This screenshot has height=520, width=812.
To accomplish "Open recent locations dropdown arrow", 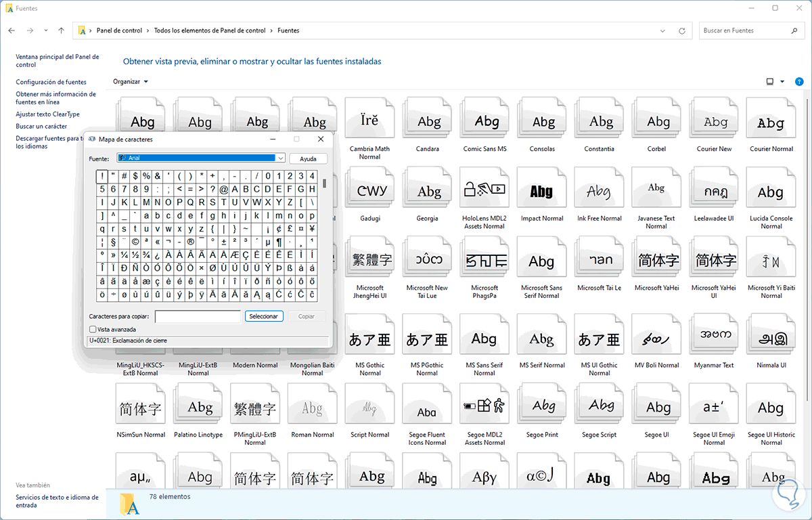I will pyautogui.click(x=46, y=30).
